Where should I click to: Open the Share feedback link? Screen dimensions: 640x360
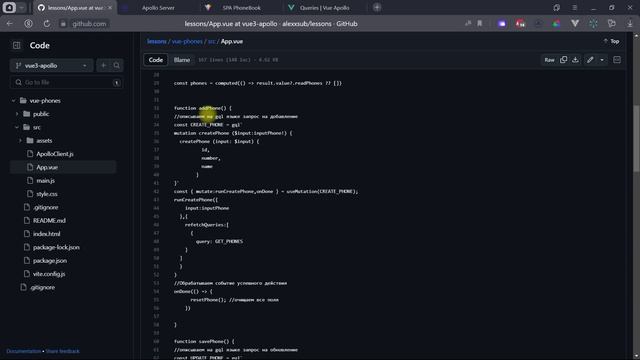62,351
